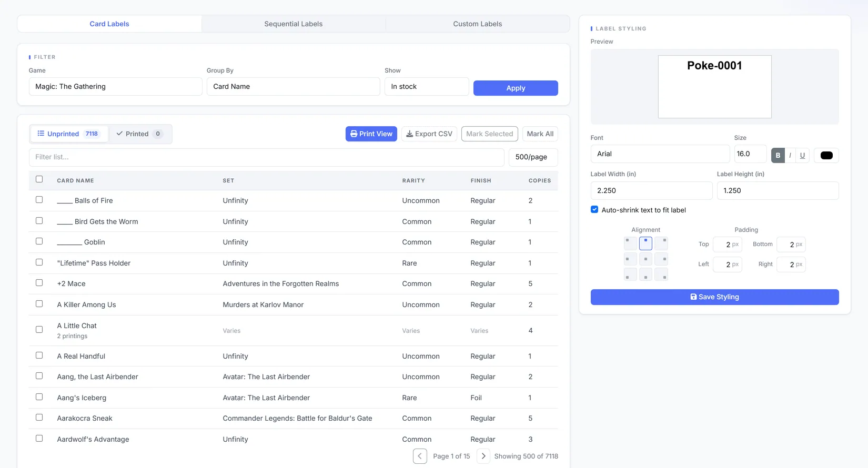Show the Printed list tab

(x=140, y=134)
